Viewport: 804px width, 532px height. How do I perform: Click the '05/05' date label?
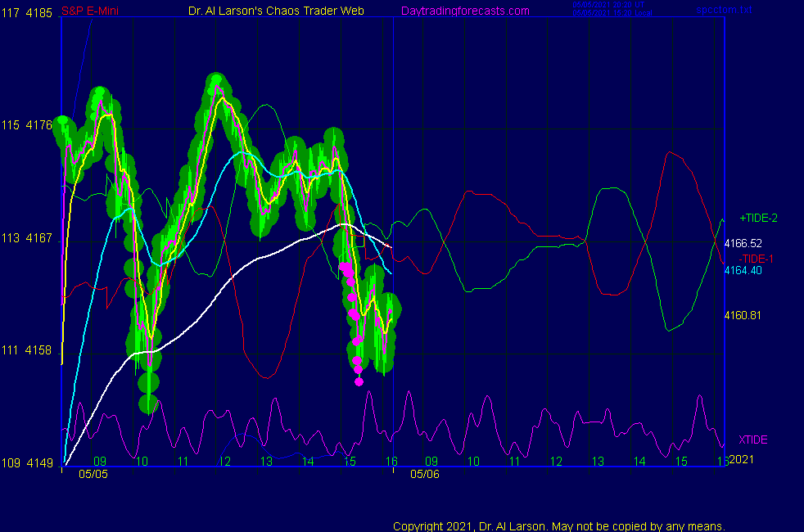[93, 474]
